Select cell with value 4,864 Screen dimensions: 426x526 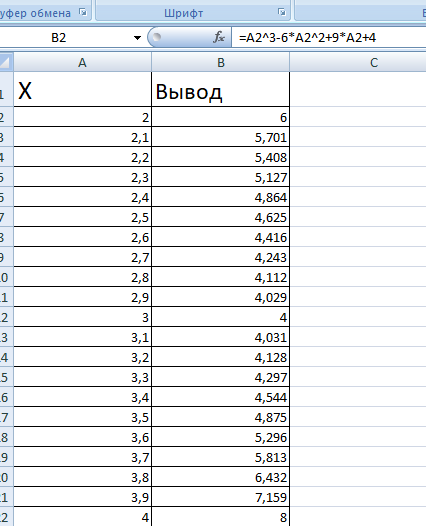220,197
